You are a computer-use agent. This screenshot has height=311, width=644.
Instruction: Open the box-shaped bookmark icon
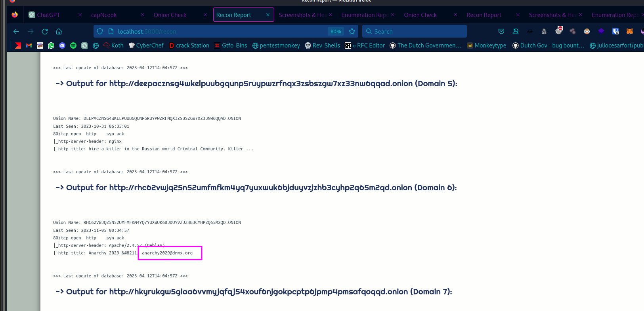[x=40, y=46]
